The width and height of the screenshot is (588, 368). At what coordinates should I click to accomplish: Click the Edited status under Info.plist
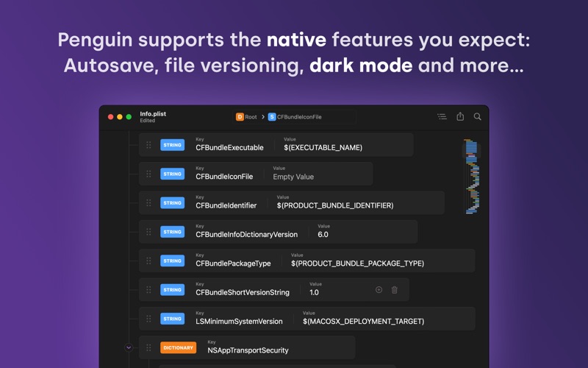coord(148,121)
